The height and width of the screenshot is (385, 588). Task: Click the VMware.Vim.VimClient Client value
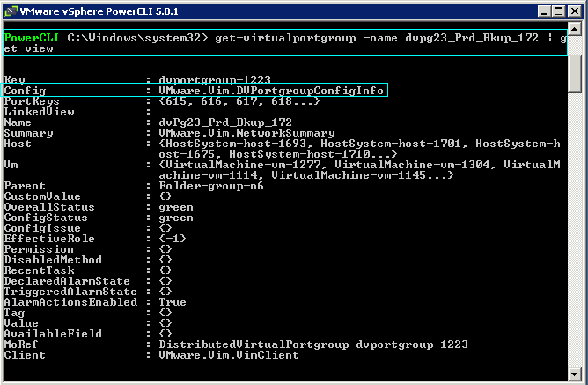229,355
